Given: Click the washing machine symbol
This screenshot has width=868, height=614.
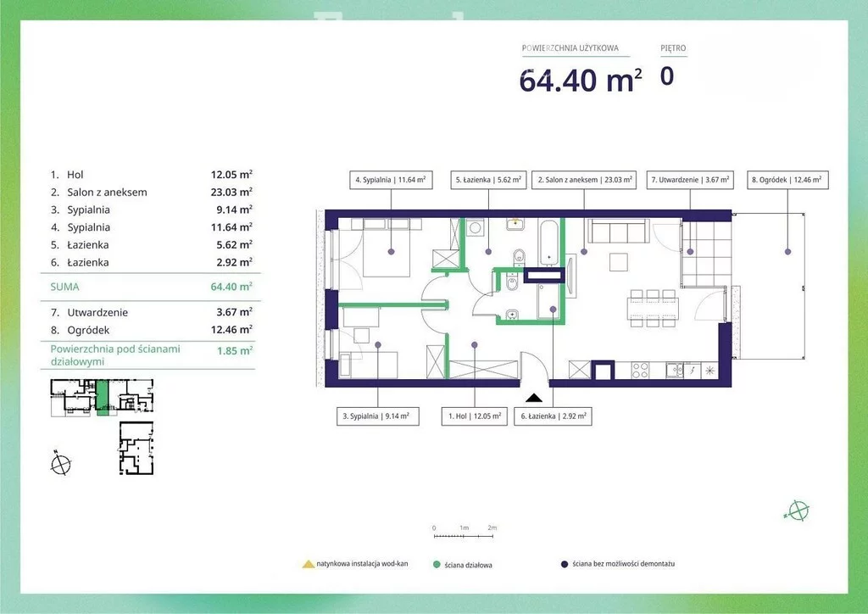Looking at the screenshot, I should [476, 228].
